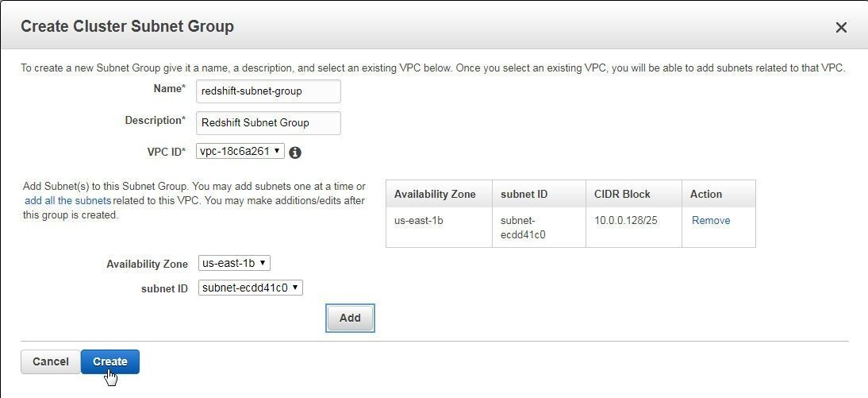Click the Create Cluster Subnet Group title
This screenshot has height=398, width=868.
tap(127, 26)
